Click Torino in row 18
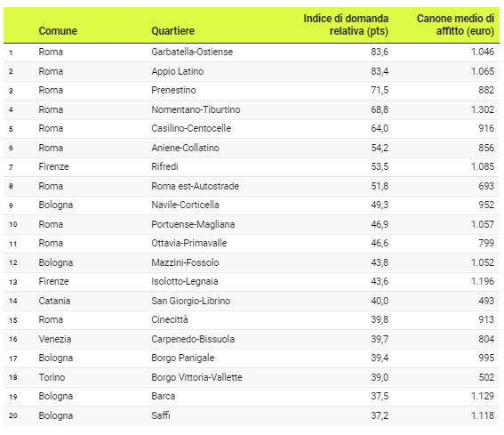Screen dimensions: 504x435 pyautogui.click(x=52, y=377)
